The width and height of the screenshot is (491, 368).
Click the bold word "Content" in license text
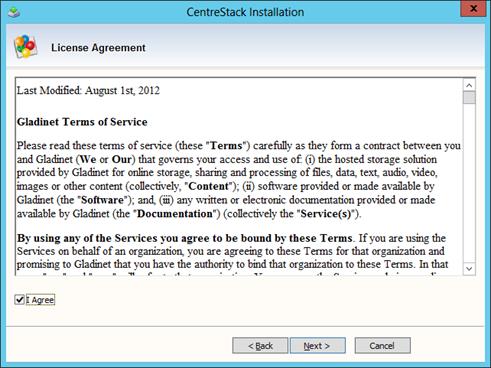(209, 186)
